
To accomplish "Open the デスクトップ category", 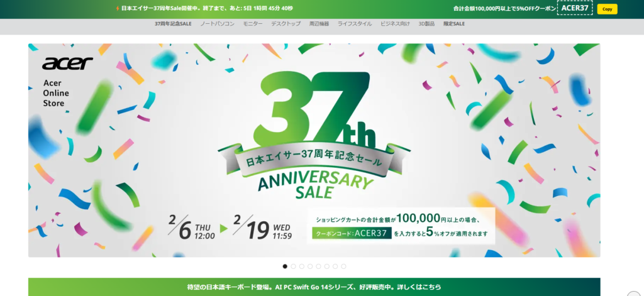I will click(286, 24).
